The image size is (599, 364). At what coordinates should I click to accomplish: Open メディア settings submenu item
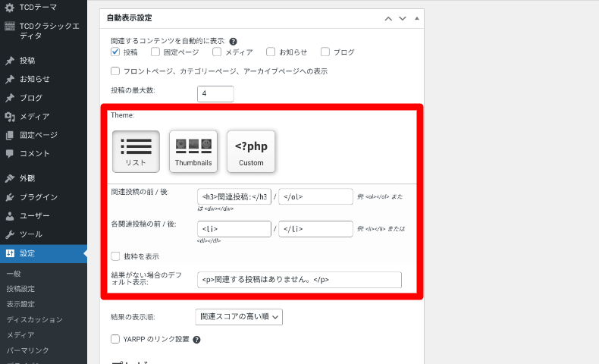point(20,335)
